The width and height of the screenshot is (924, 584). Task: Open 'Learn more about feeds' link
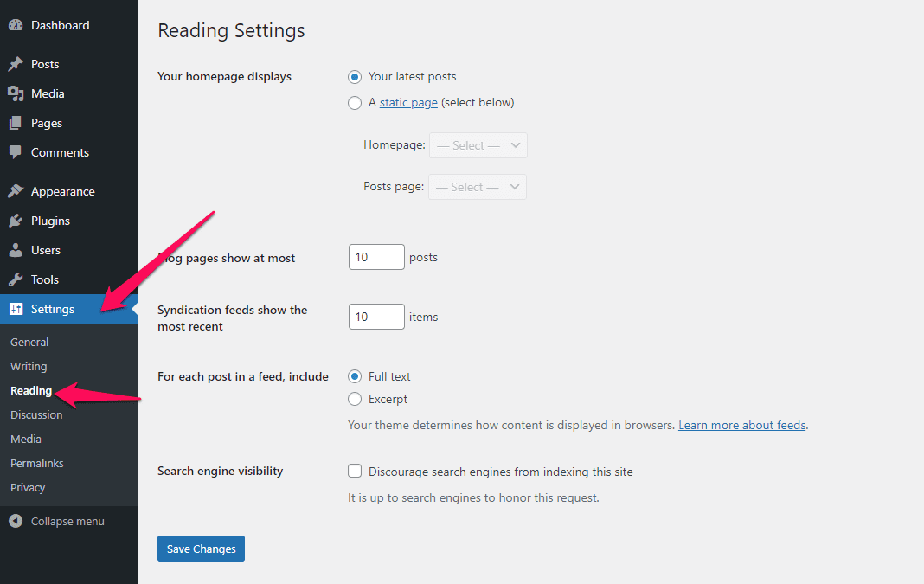[x=741, y=425]
